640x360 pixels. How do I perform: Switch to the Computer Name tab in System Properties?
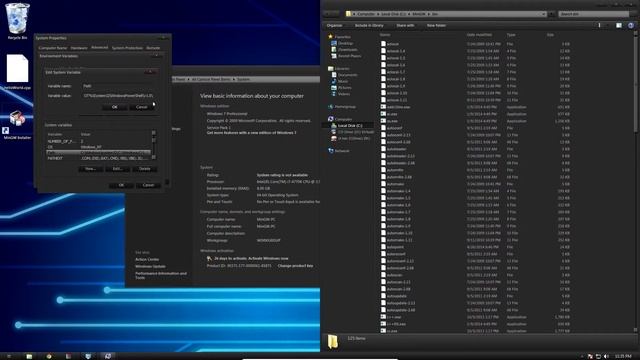pyautogui.click(x=53, y=48)
